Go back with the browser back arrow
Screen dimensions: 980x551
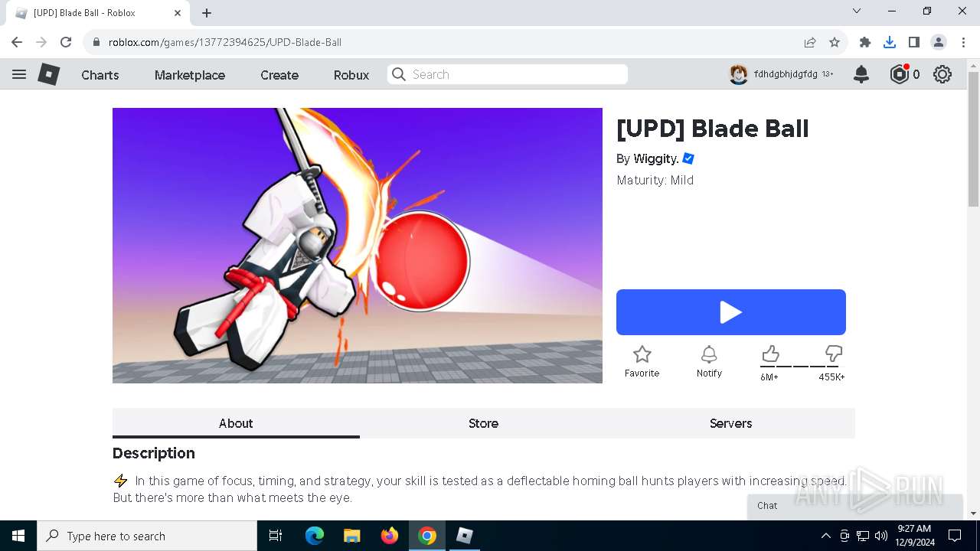tap(17, 42)
